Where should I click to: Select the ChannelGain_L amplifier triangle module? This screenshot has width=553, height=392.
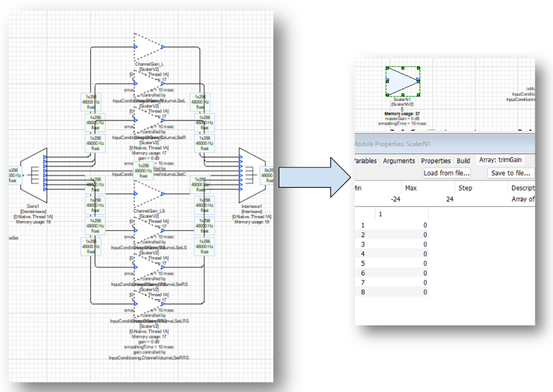149,47
